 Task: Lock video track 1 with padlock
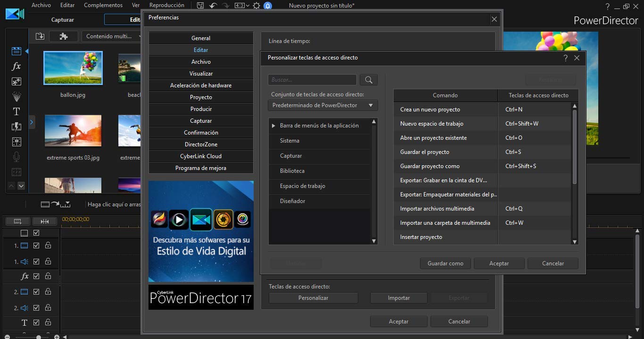[48, 246]
